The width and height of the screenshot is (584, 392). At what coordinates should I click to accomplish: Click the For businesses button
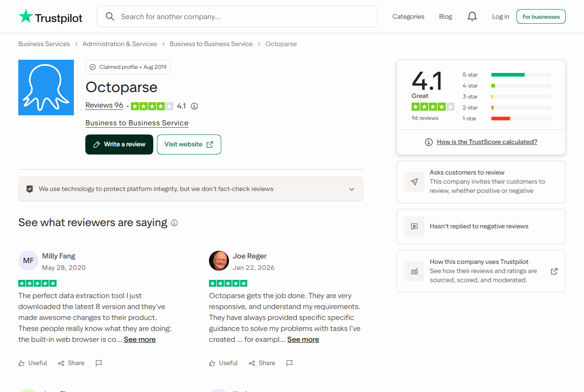[541, 16]
